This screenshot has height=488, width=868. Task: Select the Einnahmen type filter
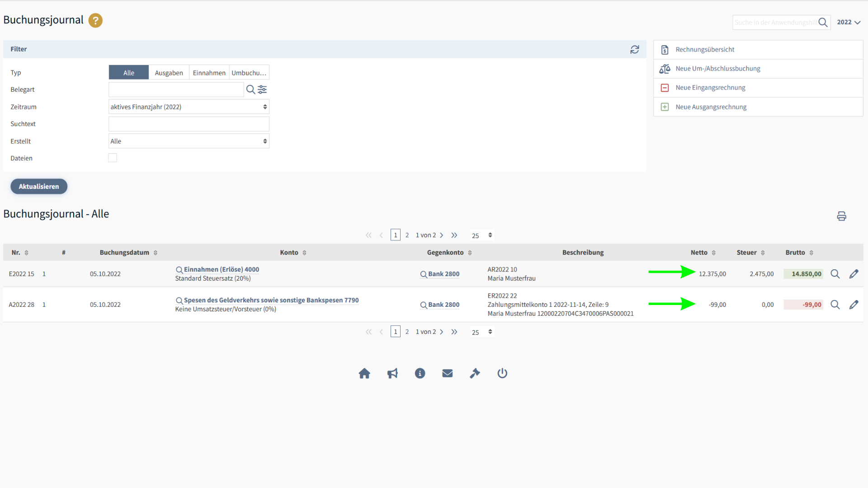coord(209,73)
